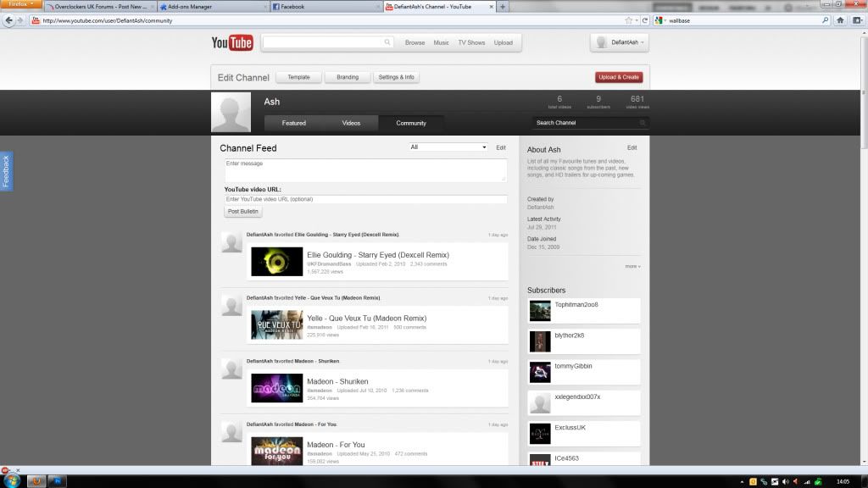Expand 'more' in About Ash section

point(632,266)
